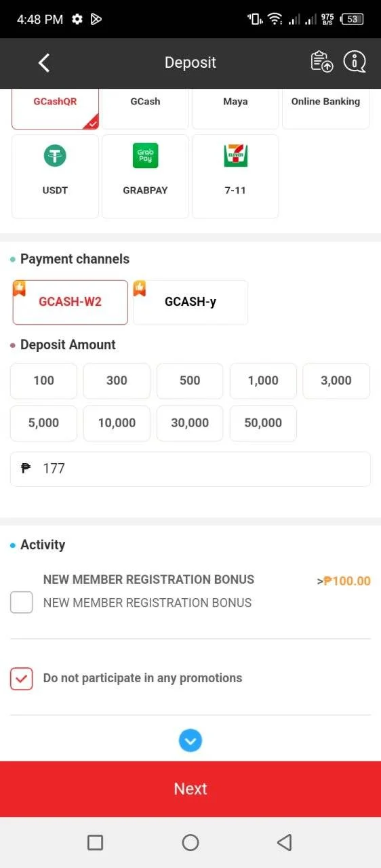This screenshot has width=381, height=868.
Task: Switch to Maya payment method
Action: coord(235,108)
